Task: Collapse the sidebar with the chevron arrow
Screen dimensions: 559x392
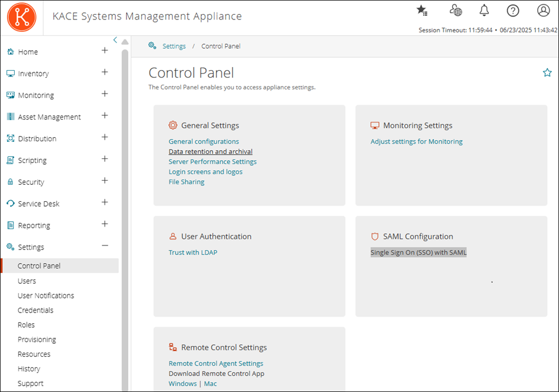Action: pos(115,39)
